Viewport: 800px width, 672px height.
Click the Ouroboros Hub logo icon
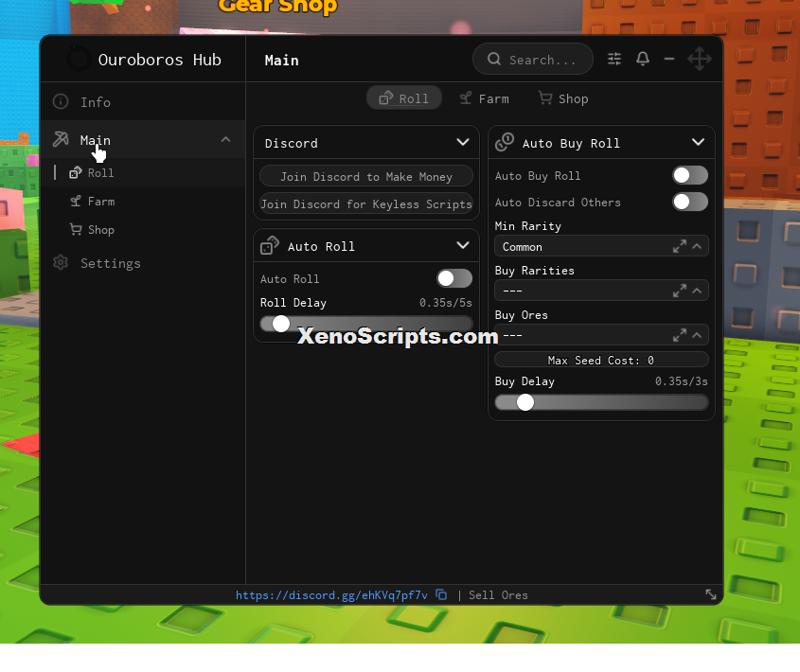[x=80, y=60]
